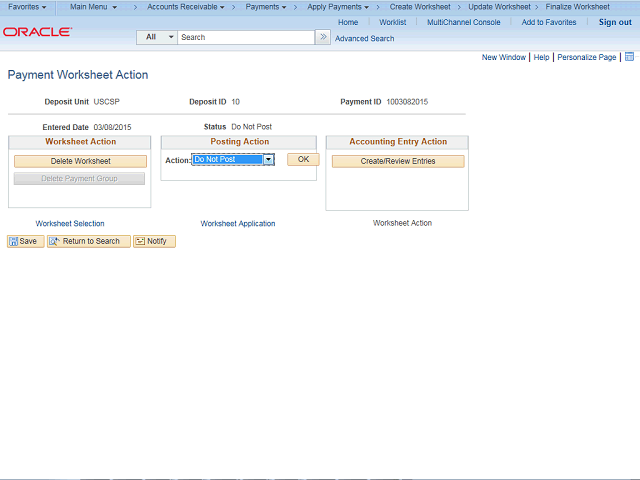Click the Notify button
Screen dimensions: 640x480
pos(154,241)
